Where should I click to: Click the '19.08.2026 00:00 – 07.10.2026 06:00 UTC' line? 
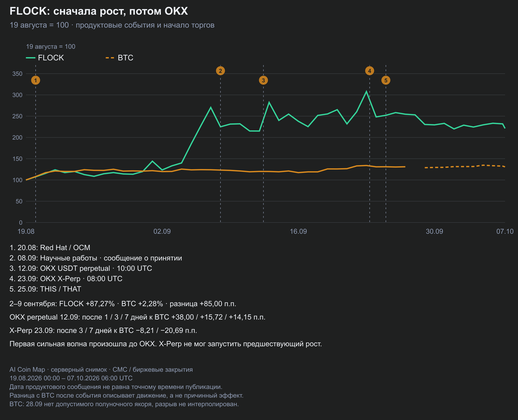click(x=71, y=378)
